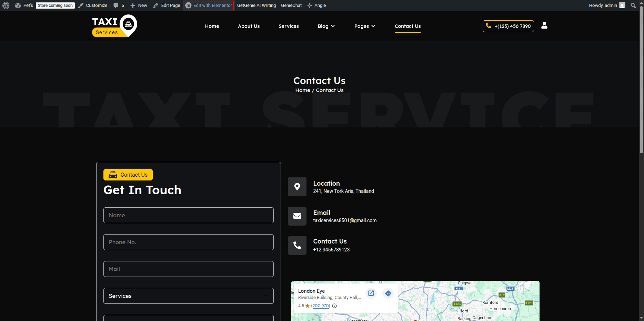Viewport: 644px width, 321px height.
Task: Open the WordPress logo menu
Action: [x=6, y=6]
